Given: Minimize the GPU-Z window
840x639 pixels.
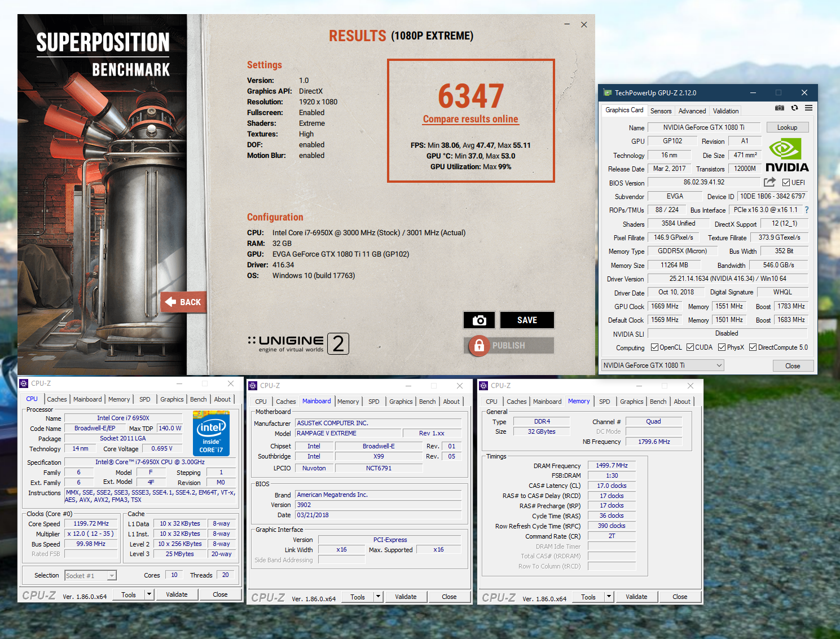Looking at the screenshot, I should (x=753, y=92).
